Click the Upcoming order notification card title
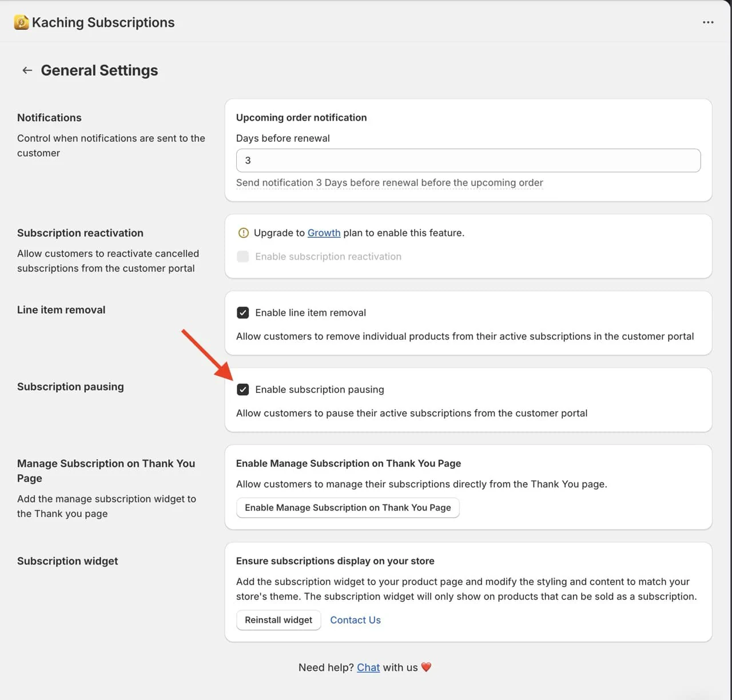The width and height of the screenshot is (732, 700). (301, 117)
